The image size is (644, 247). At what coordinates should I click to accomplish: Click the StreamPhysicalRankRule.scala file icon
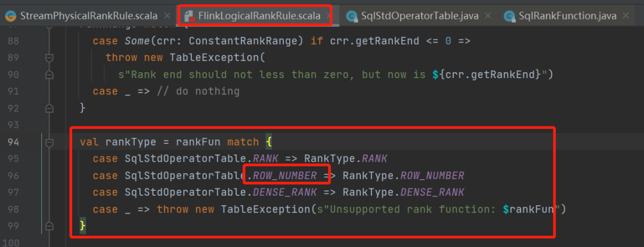(11, 17)
